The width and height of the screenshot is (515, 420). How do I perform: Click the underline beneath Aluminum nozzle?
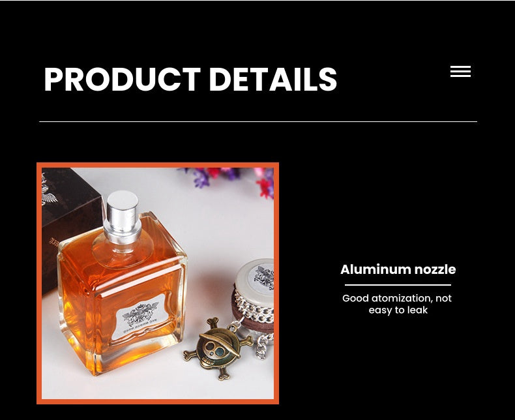tap(398, 285)
